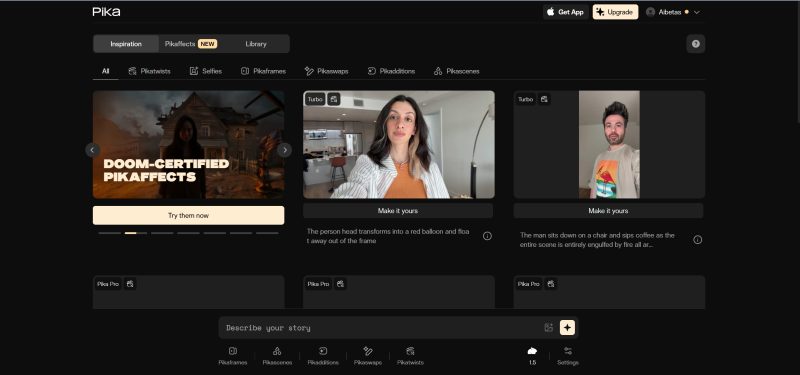This screenshot has width=800, height=375.
Task: Select the All filter tab
Action: pyautogui.click(x=106, y=71)
